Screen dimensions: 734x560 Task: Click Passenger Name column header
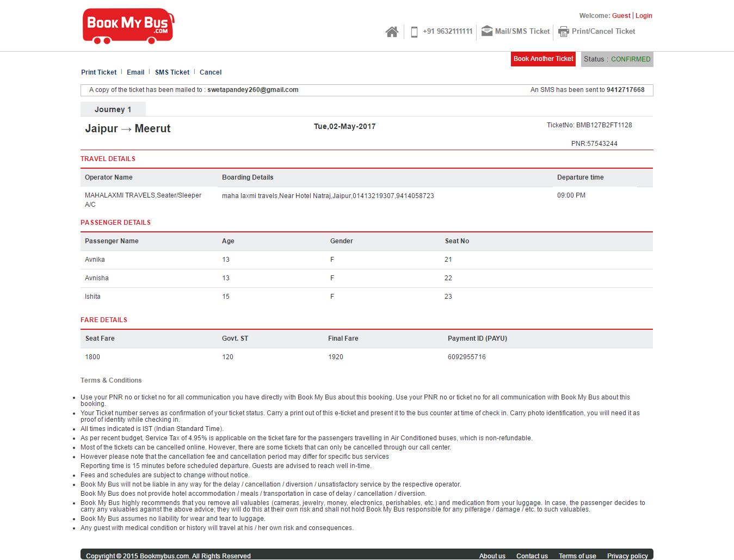pyautogui.click(x=112, y=241)
